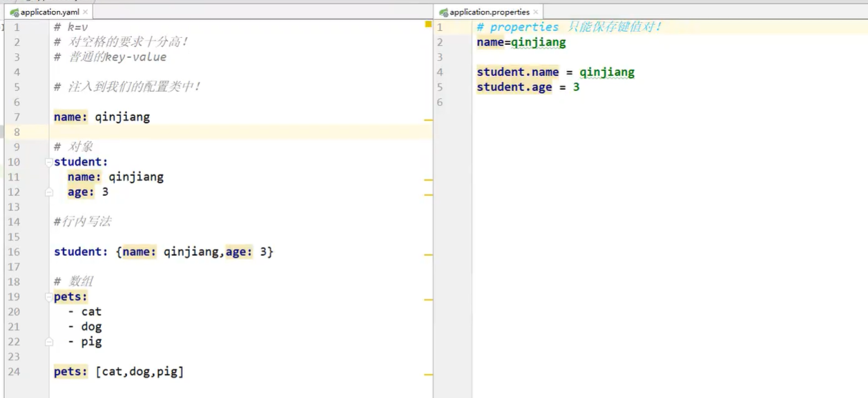Click 'name=qinjiang' in the properties file

pos(521,42)
